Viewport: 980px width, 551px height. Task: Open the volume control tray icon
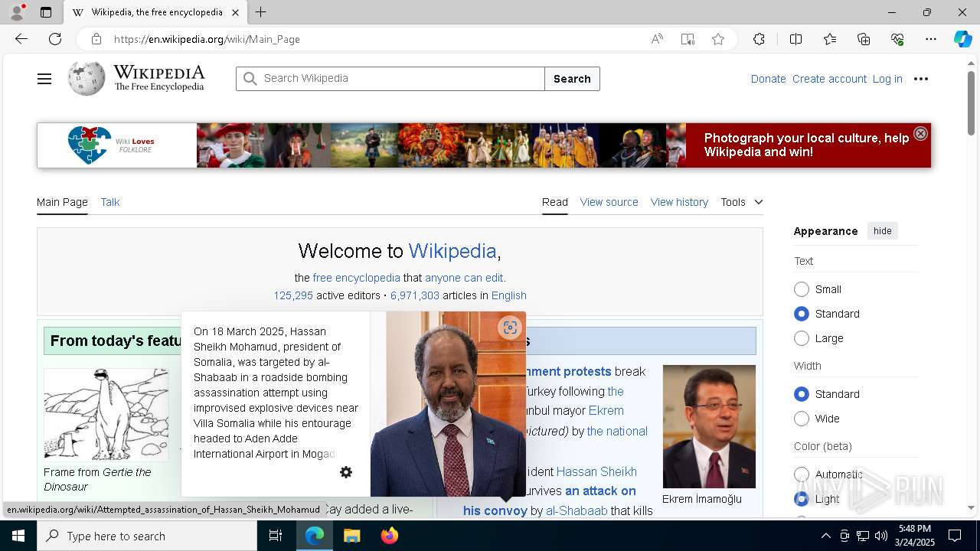click(880, 536)
